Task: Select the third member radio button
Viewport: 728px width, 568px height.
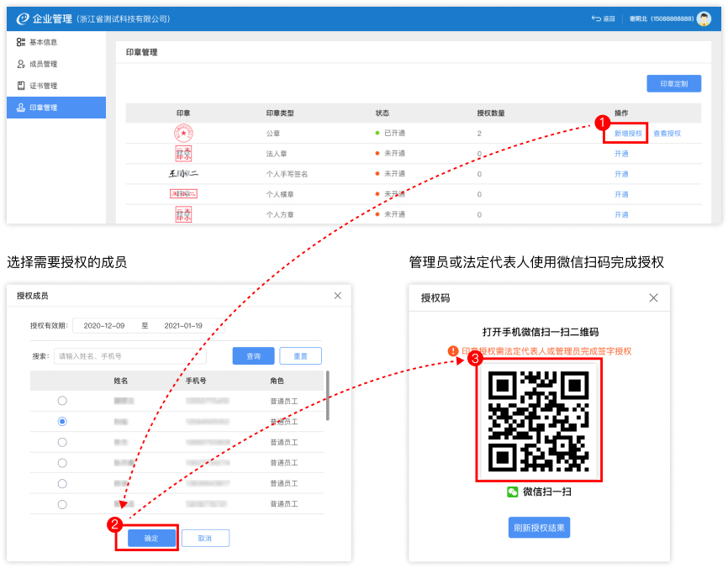Action: click(x=62, y=442)
